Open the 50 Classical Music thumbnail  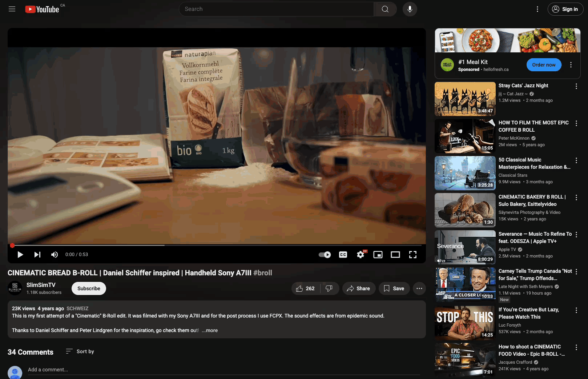465,173
